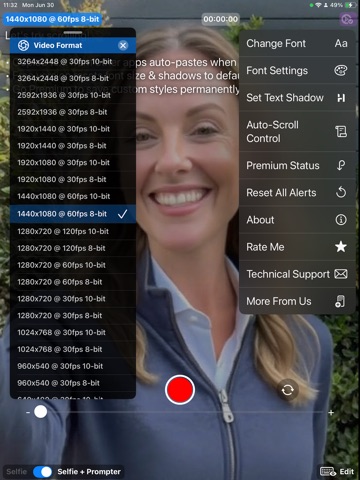Click the Edit keyboard icon
The image size is (360, 480).
pos(328,472)
